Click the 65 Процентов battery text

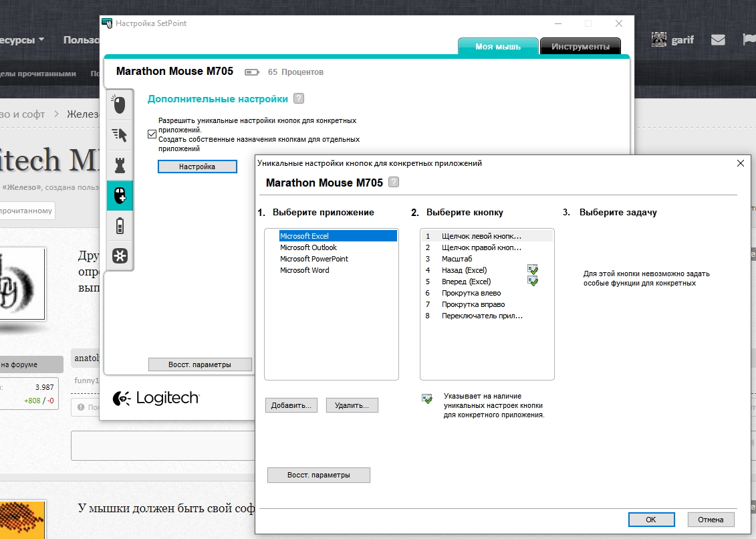(x=295, y=72)
